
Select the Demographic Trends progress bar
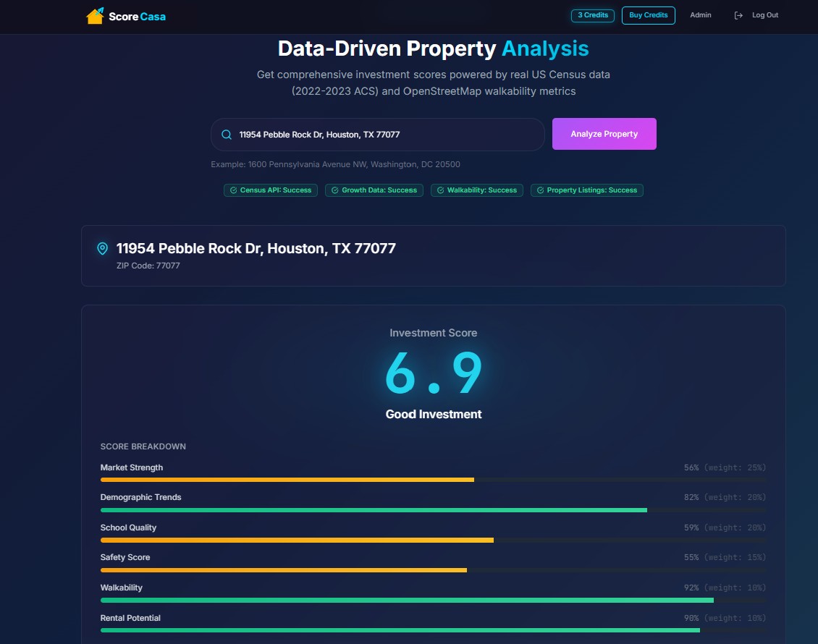433,510
